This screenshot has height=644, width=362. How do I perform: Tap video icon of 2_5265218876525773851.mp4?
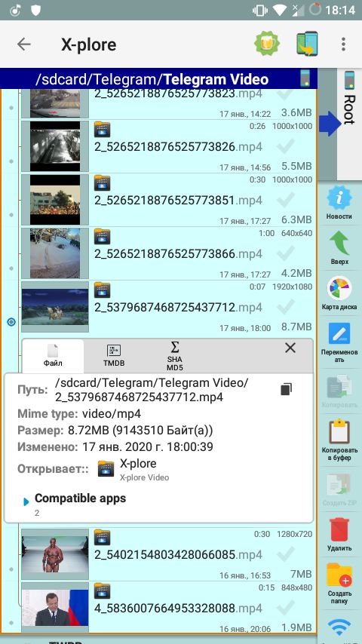(x=102, y=183)
